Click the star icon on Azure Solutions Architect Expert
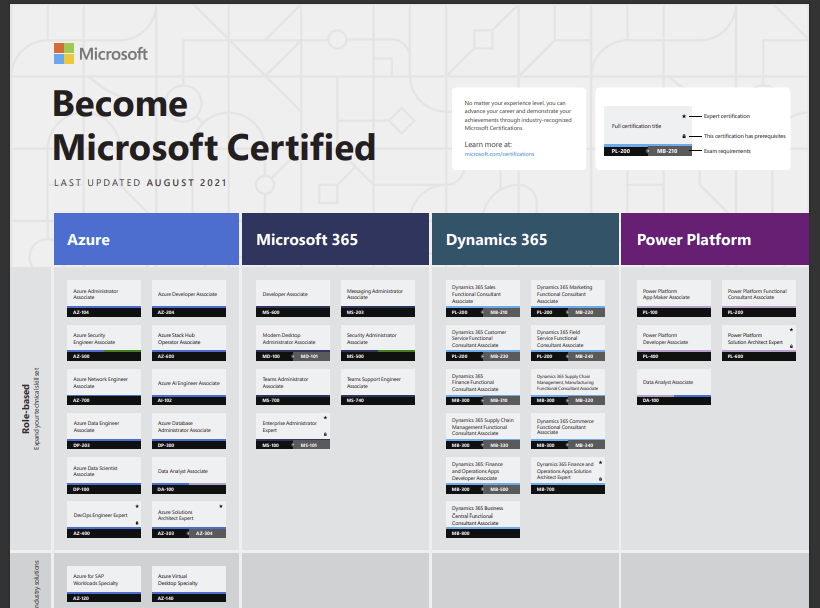The height and width of the screenshot is (608, 820). [221, 507]
